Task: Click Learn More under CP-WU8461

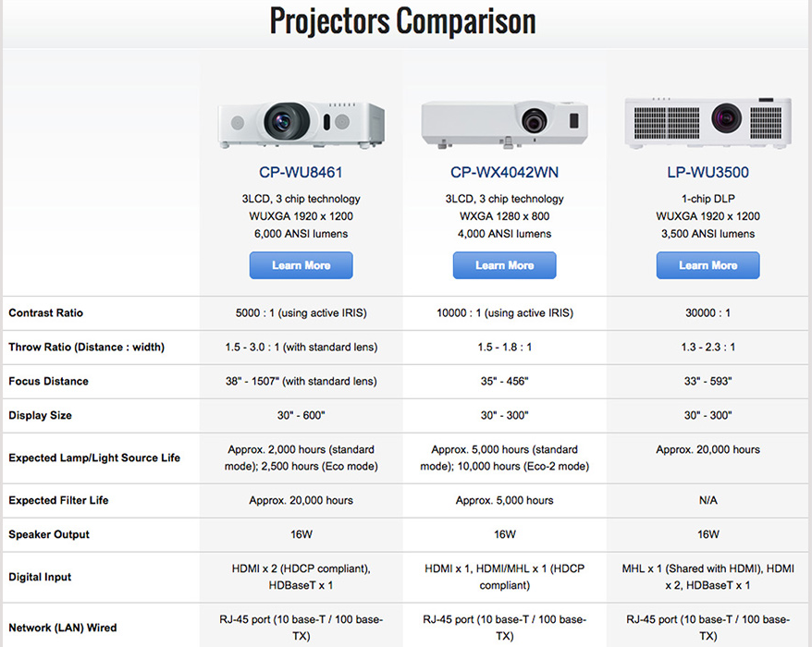Action: point(301,265)
